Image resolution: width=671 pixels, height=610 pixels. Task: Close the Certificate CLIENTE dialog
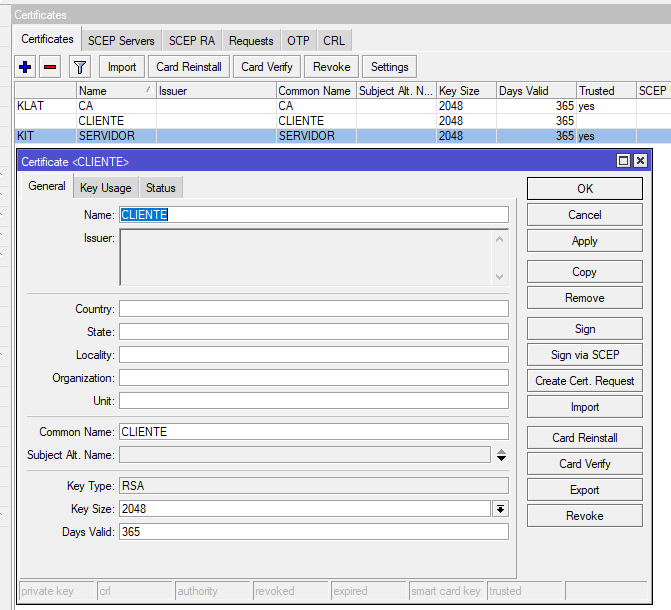(x=640, y=161)
